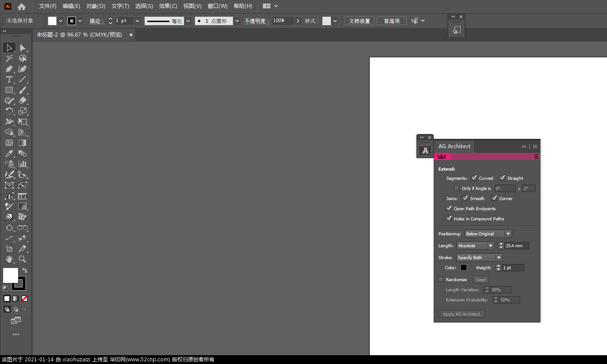Open workspace switcher dropdown
The height and width of the screenshot is (364, 607).
tap(270, 6)
